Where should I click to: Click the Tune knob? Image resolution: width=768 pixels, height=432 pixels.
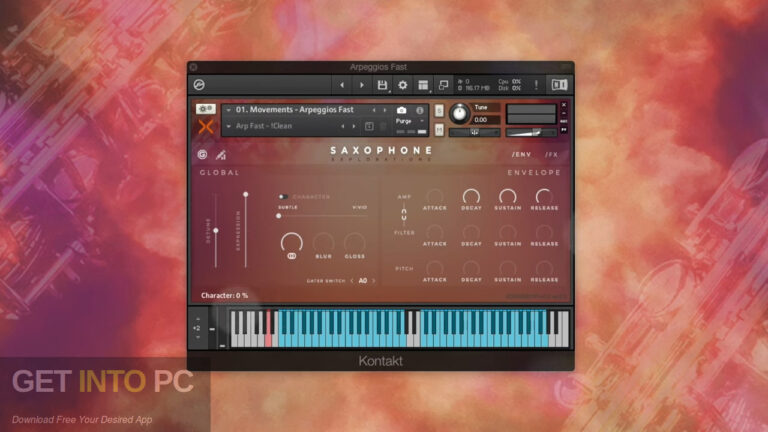(x=459, y=113)
